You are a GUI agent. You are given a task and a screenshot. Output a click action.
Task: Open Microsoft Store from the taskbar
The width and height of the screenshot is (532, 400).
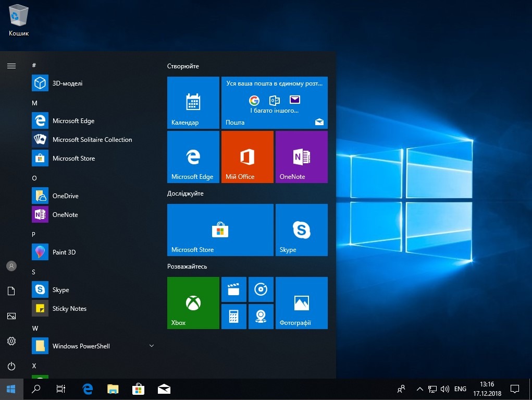point(139,389)
